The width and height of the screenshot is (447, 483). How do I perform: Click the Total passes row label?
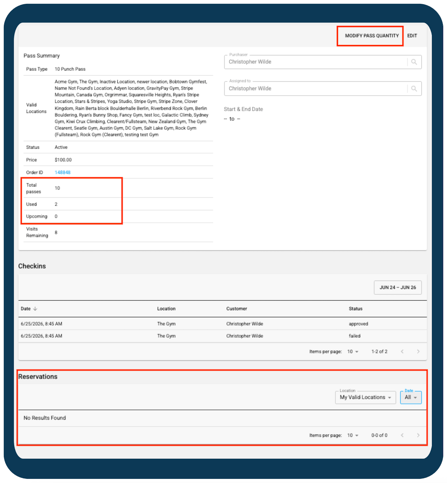(33, 188)
